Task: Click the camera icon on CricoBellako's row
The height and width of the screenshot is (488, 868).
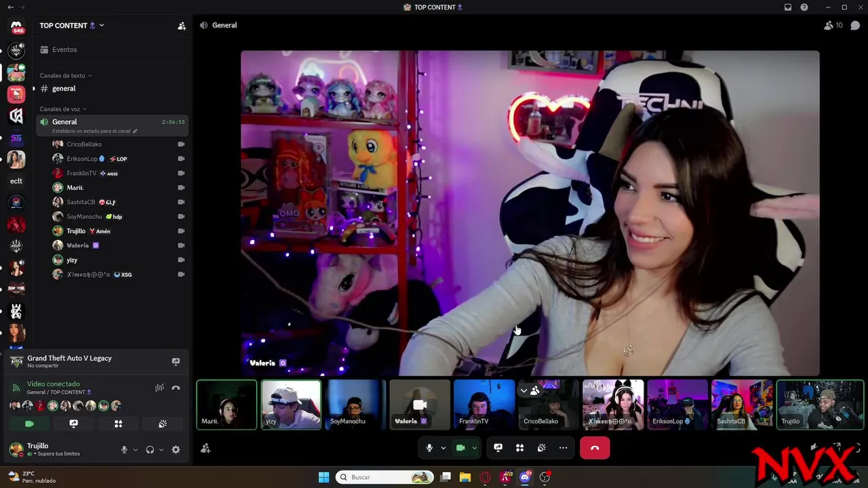Action: pyautogui.click(x=181, y=144)
